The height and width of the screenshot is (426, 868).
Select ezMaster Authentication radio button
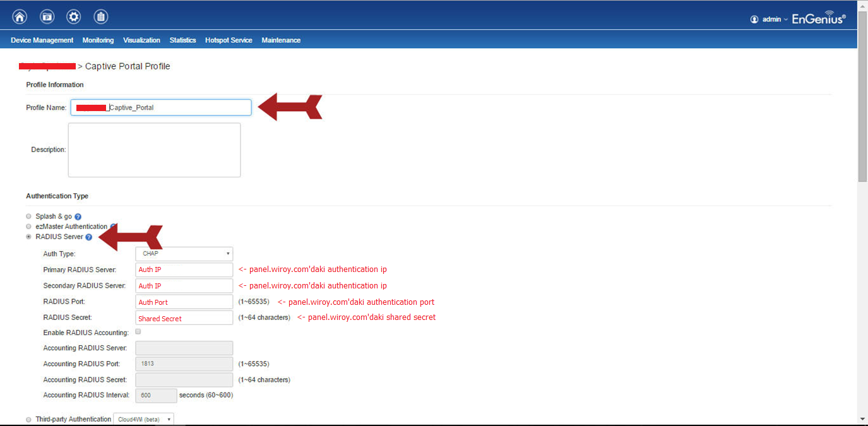(x=28, y=226)
